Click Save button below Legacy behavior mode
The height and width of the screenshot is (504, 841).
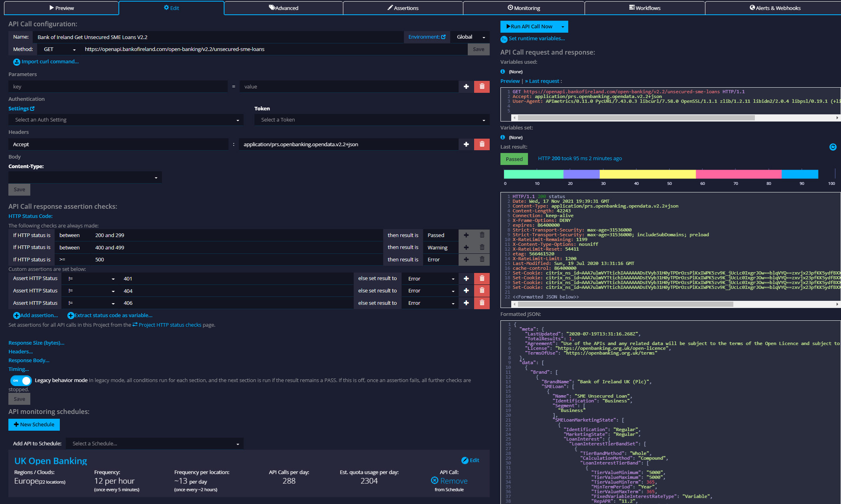(x=19, y=399)
